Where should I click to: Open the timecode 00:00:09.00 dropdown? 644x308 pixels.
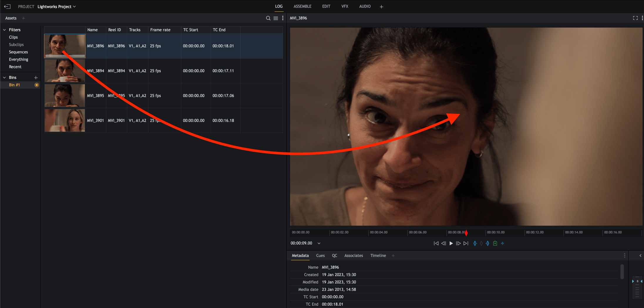pyautogui.click(x=319, y=243)
